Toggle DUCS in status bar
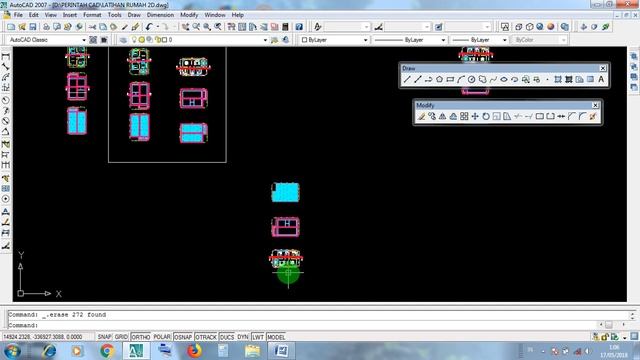 pos(227,337)
